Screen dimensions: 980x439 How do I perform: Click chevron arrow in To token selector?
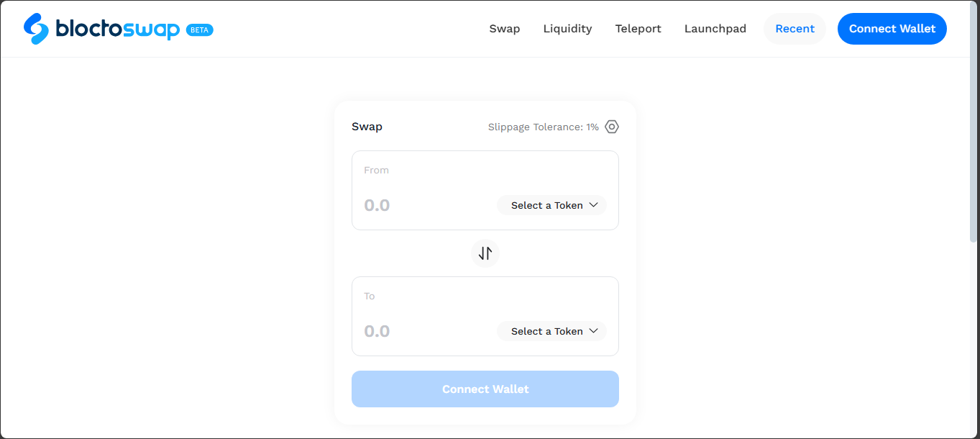[594, 331]
